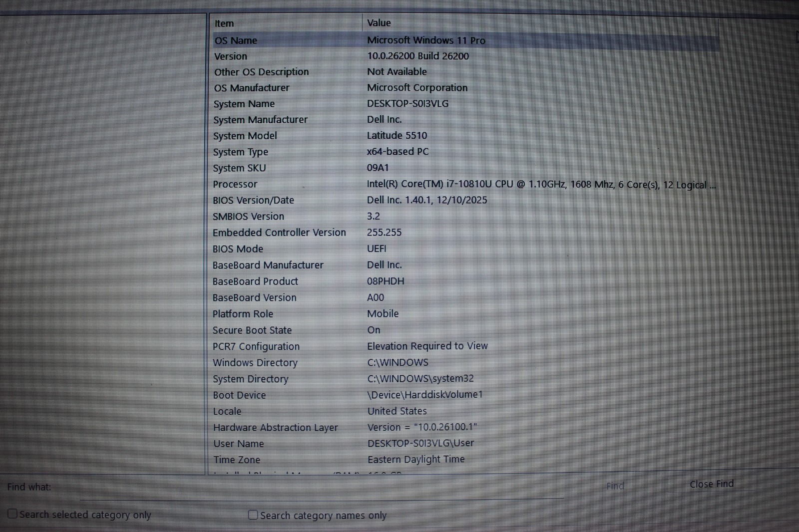Click the Find button
Image resolution: width=799 pixels, height=532 pixels.
click(x=615, y=486)
